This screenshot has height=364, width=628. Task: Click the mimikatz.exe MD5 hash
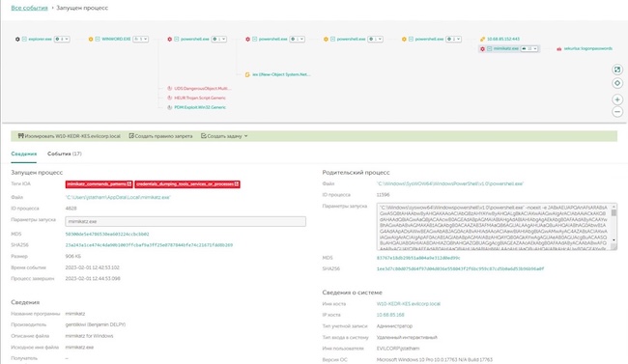pyautogui.click(x=107, y=235)
